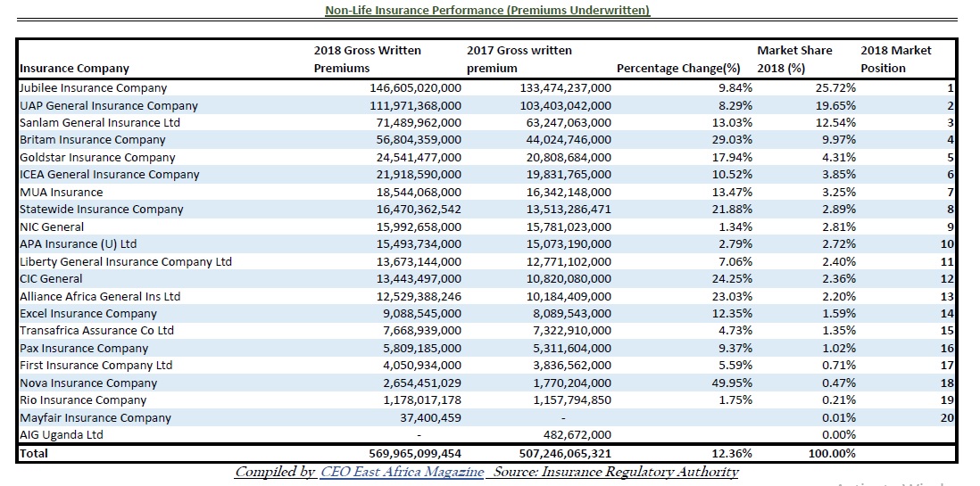Image resolution: width=980 pixels, height=486 pixels.
Task: Click the Non-Life Insurance Performance title
Action: (x=487, y=11)
